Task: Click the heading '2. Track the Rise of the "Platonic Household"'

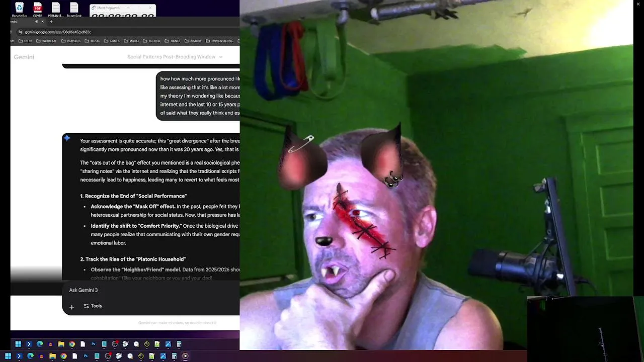Action: pos(133,259)
